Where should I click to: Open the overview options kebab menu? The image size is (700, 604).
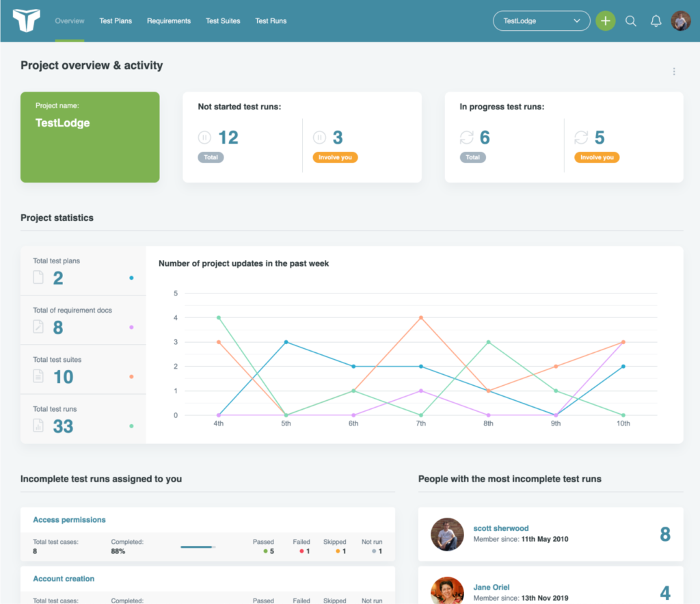pos(674,71)
